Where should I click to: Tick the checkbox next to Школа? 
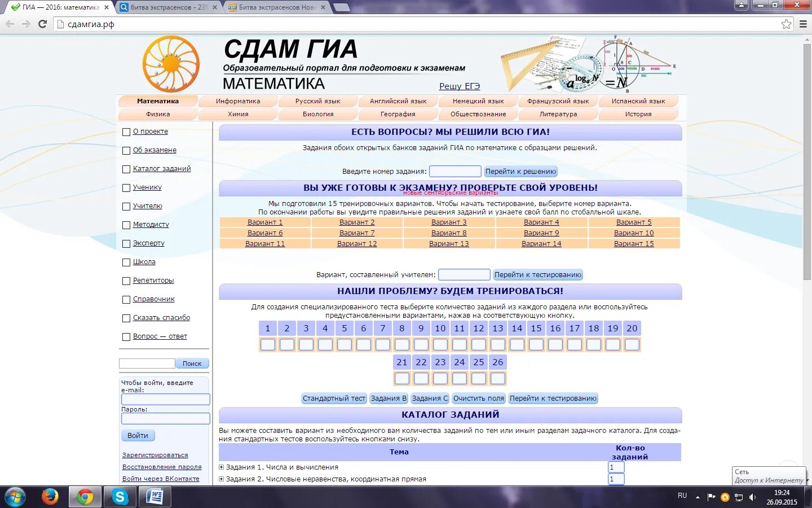tap(126, 262)
